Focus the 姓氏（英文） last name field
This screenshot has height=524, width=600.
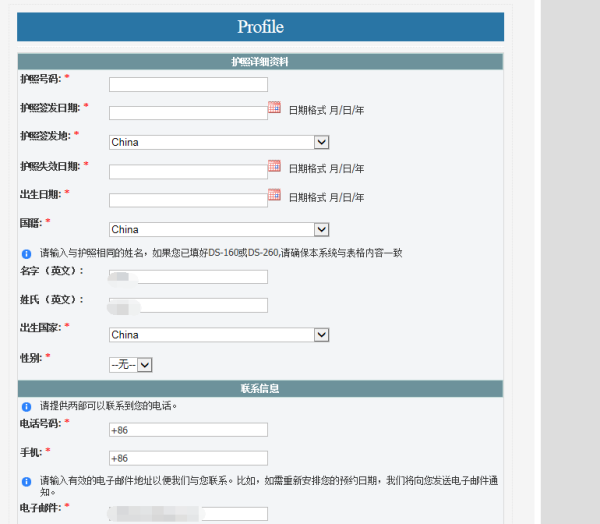point(188,305)
